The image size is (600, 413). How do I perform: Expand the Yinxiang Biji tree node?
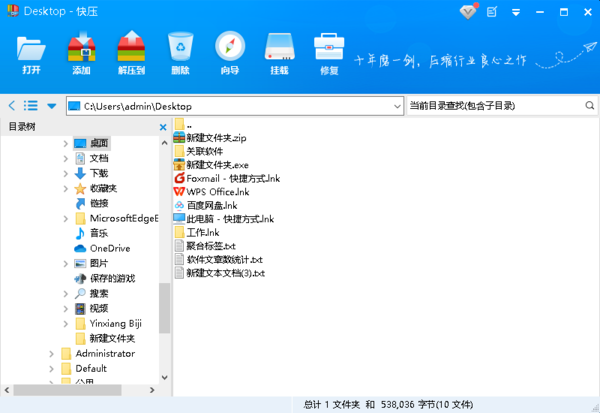[65, 323]
